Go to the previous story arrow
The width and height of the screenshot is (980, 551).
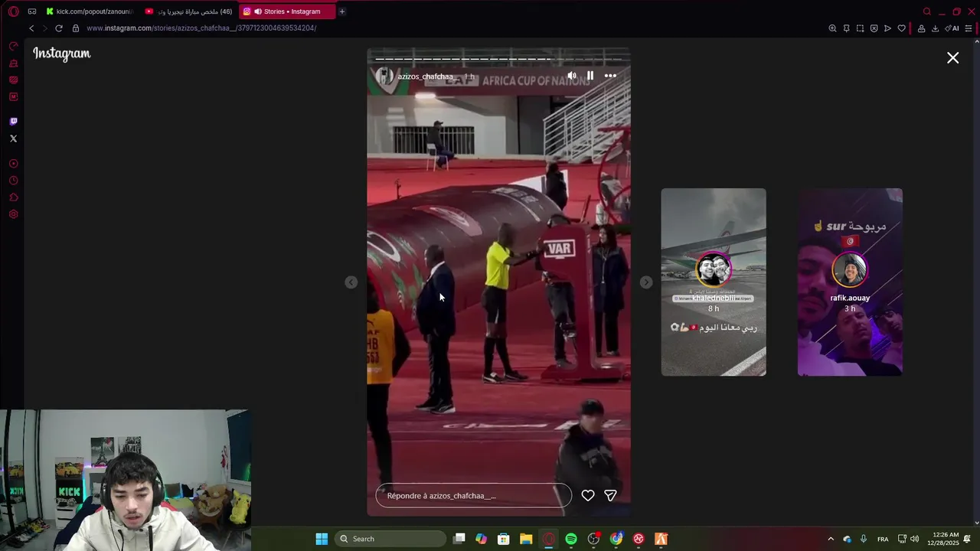[351, 282]
